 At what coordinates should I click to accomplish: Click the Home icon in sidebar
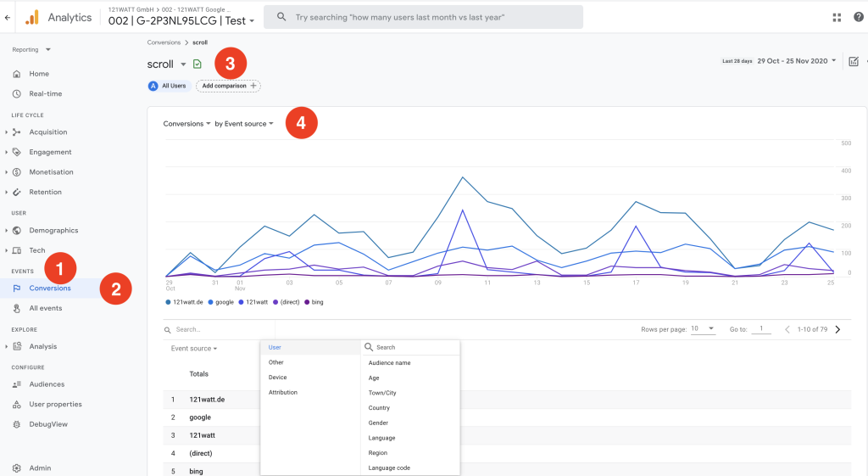[x=17, y=74]
